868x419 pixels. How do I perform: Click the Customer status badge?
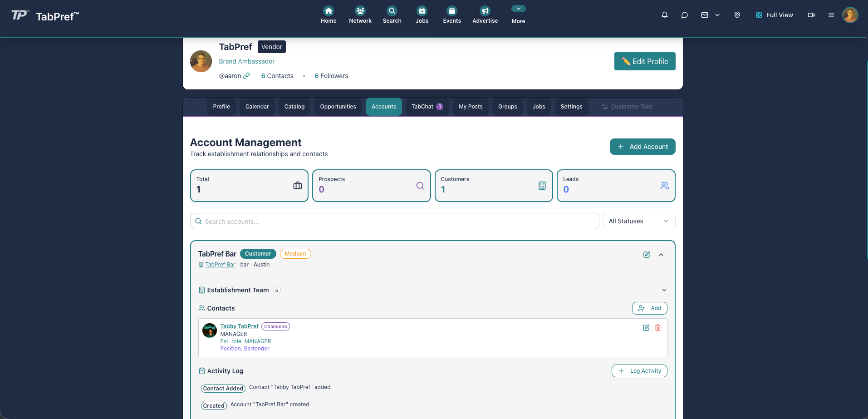point(258,254)
